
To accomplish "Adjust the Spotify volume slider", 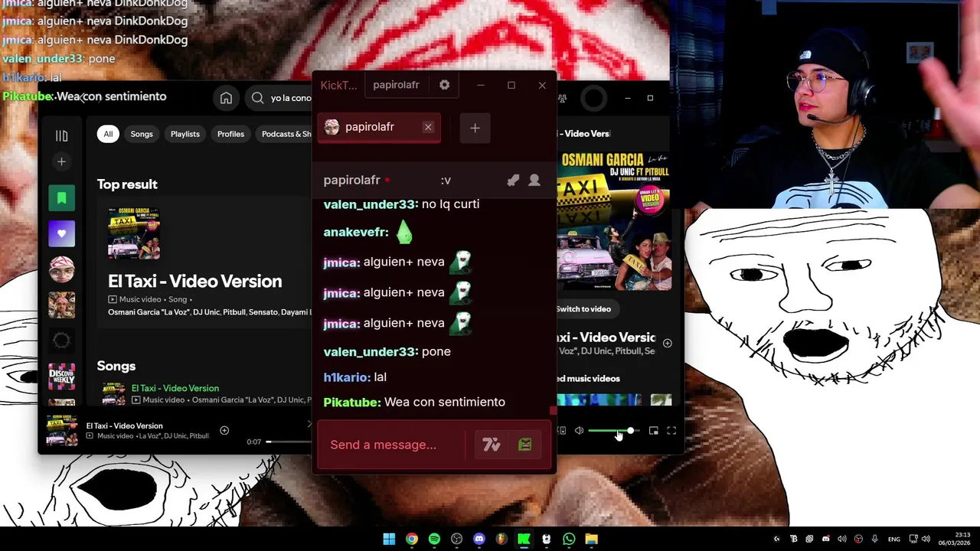I will (x=613, y=431).
